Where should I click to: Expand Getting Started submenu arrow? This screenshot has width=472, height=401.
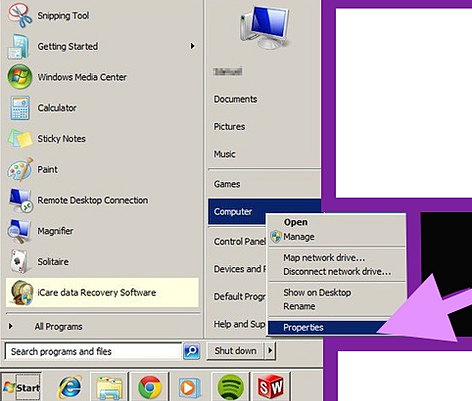192,46
